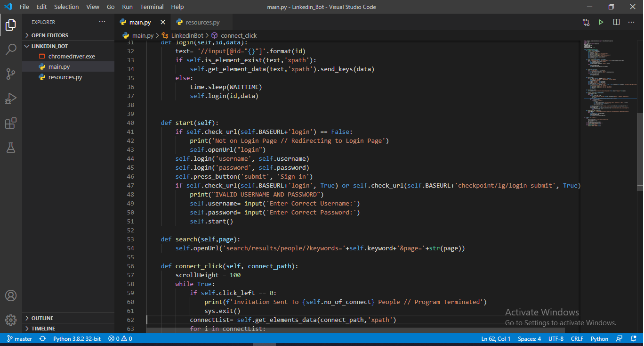Open the Edit menu
Viewport: 644px width, 346px height.
tap(41, 7)
